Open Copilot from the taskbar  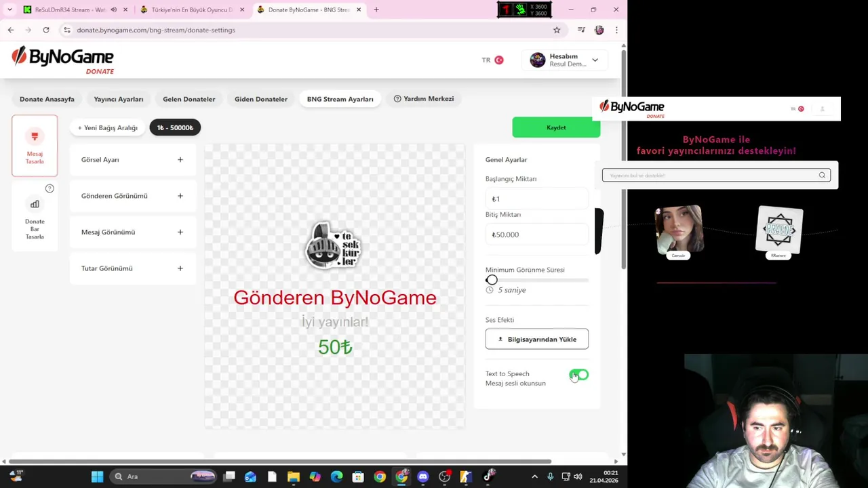click(315, 476)
